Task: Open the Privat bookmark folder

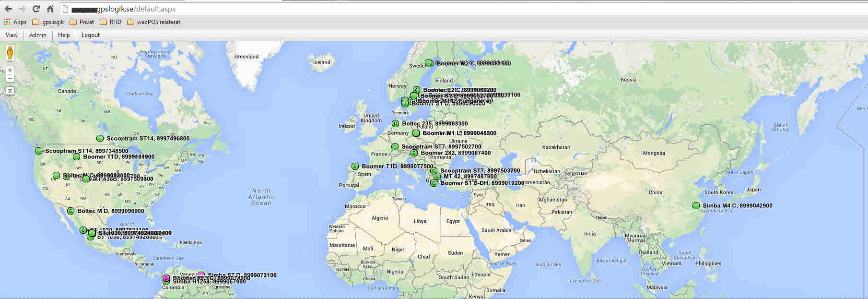Action: 82,22
